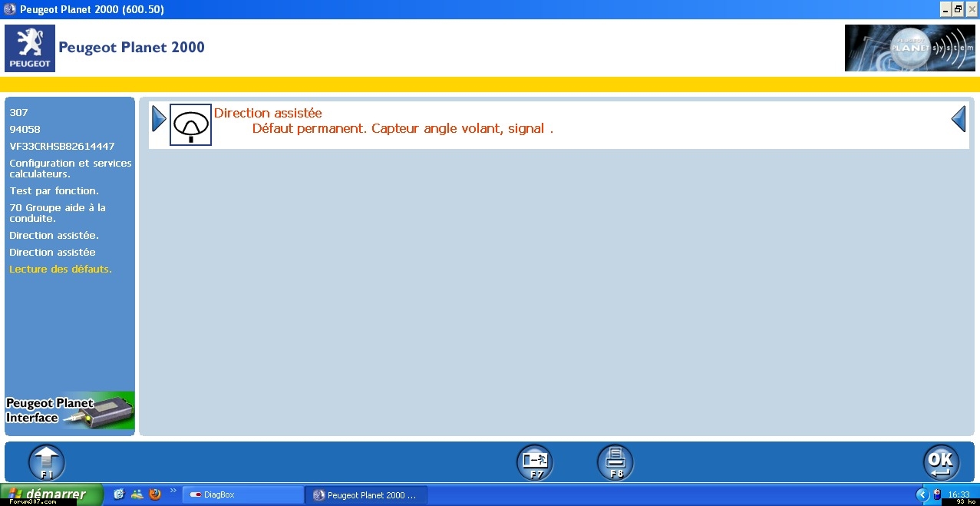This screenshot has height=506, width=980.
Task: Open '70 Groupe aide à la conduite'
Action: click(x=58, y=213)
